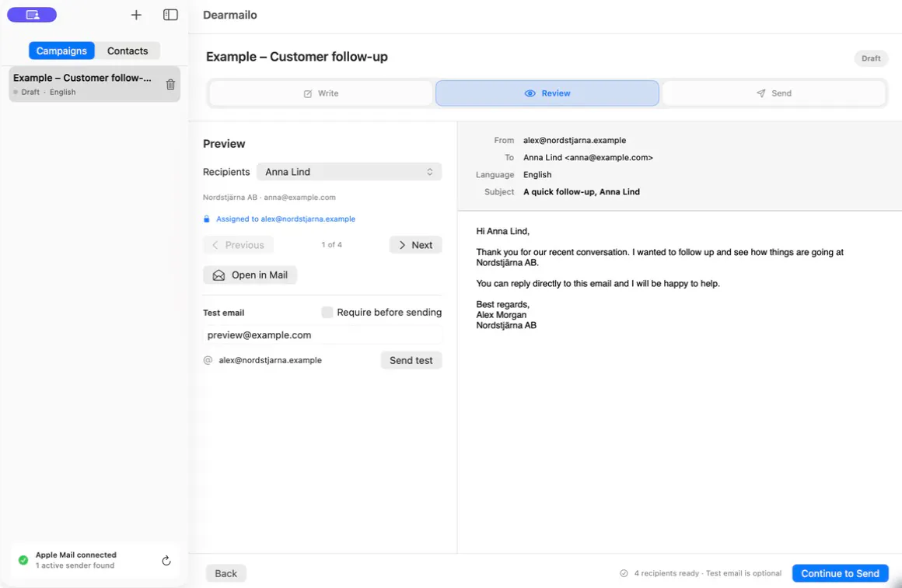Screen dimensions: 902x588
Task: Click the sender address next to the @ icon
Action: pyautogui.click(x=270, y=360)
